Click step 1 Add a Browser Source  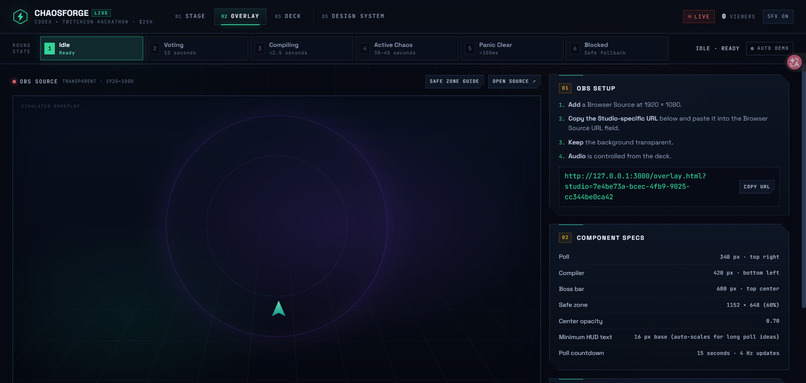(620, 104)
